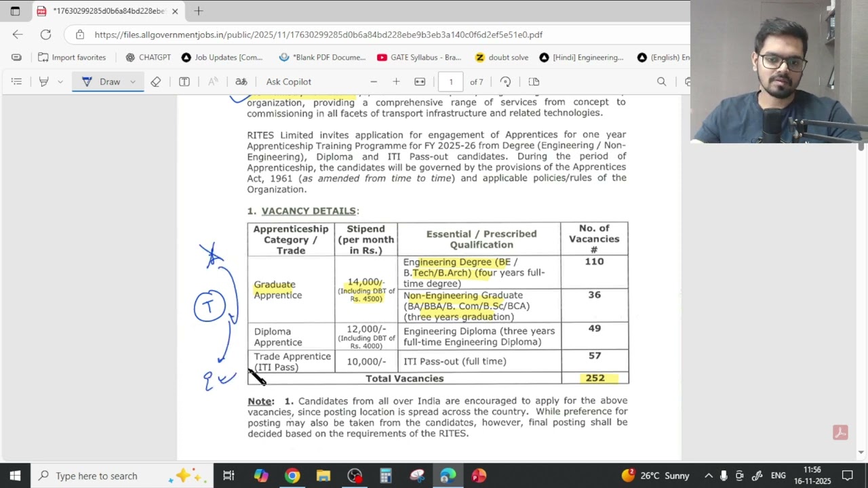
Task: Expand the Draw pen options dropdown
Action: coord(133,82)
